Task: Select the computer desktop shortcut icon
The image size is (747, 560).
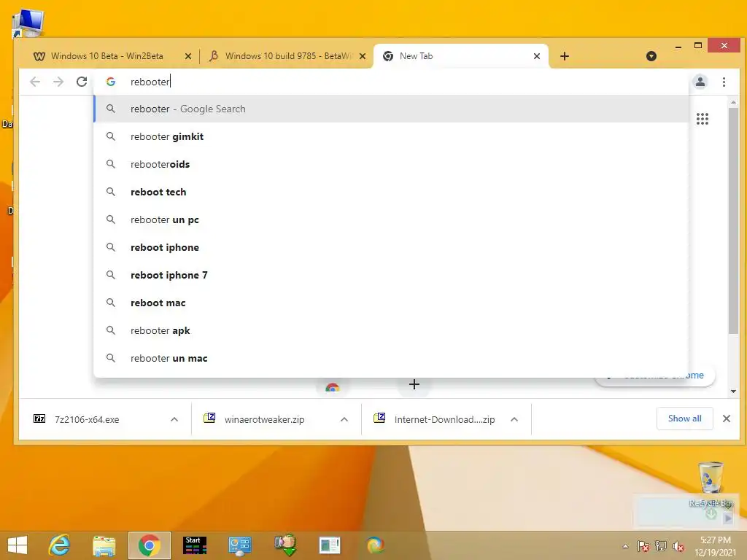Action: pos(27,23)
